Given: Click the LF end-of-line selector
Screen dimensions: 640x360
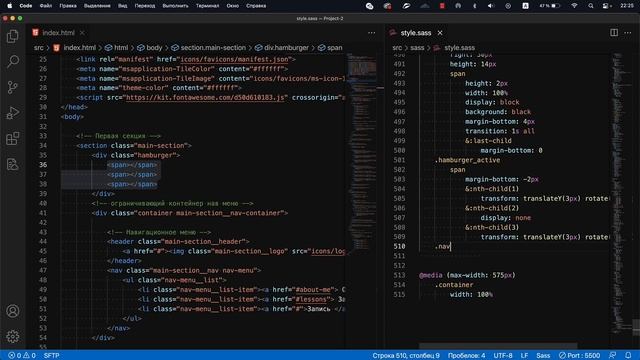Looking at the screenshot, I should click(x=524, y=356).
